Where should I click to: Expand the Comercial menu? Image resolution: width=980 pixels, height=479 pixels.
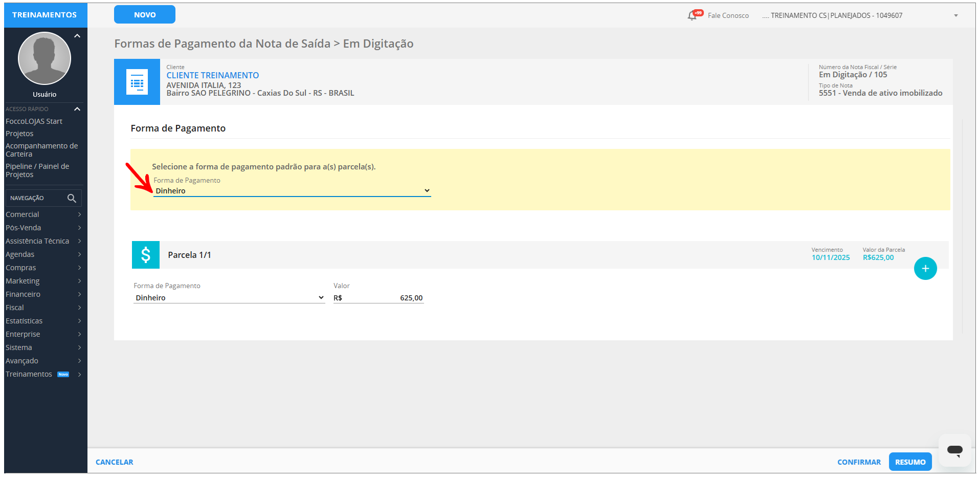[43, 214]
